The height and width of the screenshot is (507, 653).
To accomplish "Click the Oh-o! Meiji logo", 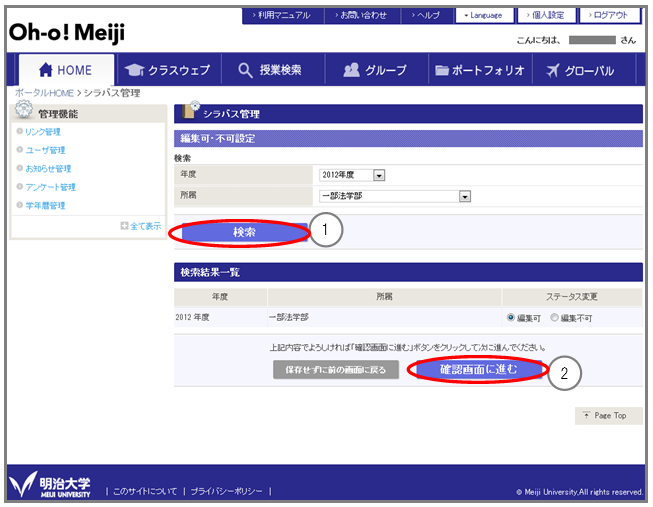I will click(67, 33).
